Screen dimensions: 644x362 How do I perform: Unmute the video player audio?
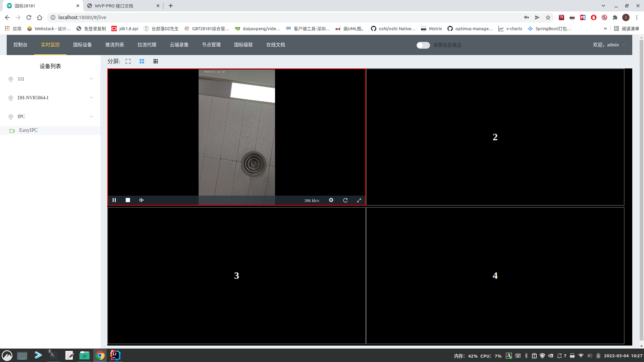pyautogui.click(x=142, y=200)
